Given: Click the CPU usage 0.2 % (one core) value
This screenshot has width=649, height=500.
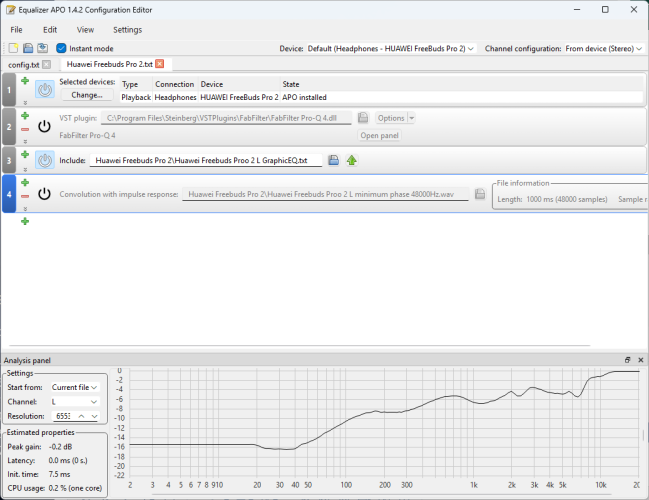Looking at the screenshot, I should (x=75, y=488).
